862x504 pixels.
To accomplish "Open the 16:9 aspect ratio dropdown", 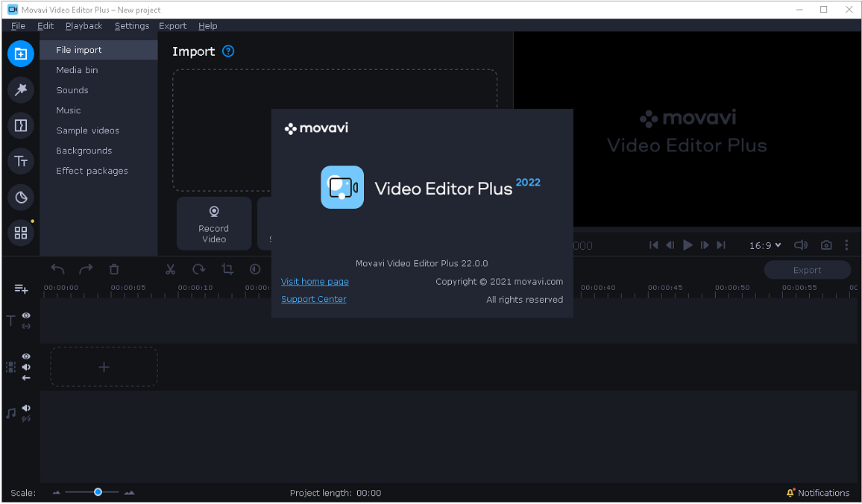I will click(x=765, y=245).
